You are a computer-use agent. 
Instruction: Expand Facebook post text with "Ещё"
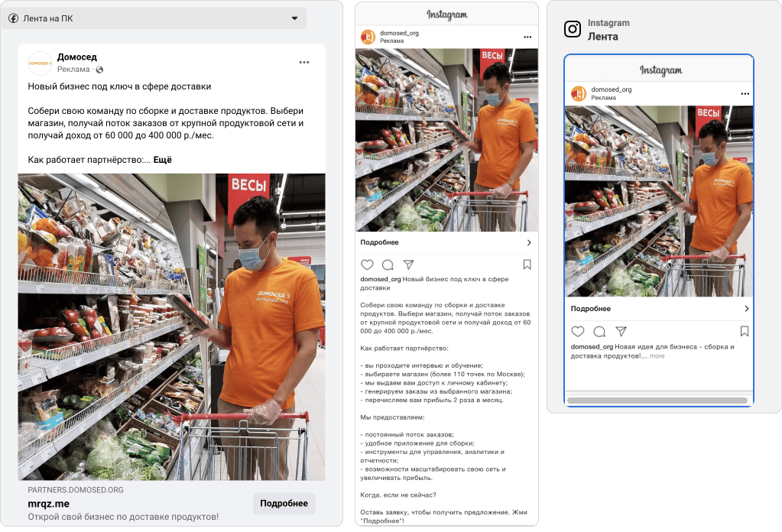tap(163, 160)
